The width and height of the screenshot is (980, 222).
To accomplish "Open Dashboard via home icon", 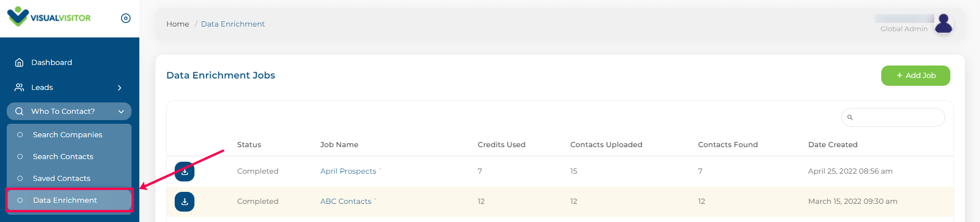I will click(19, 62).
